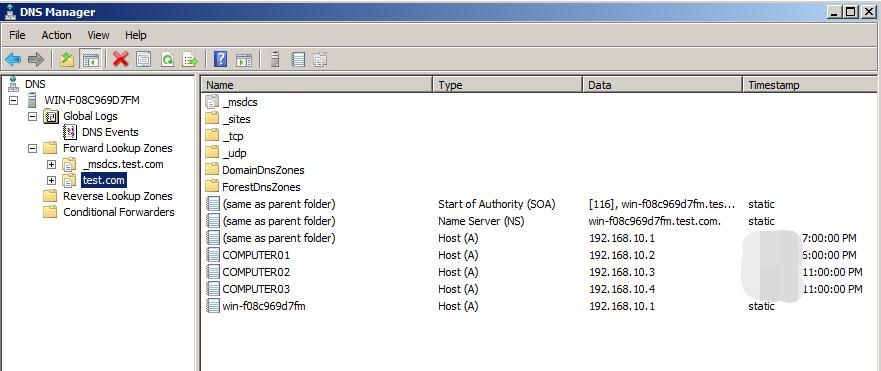Select the DNS root tree item
The width and height of the screenshot is (881, 371).
[x=35, y=84]
